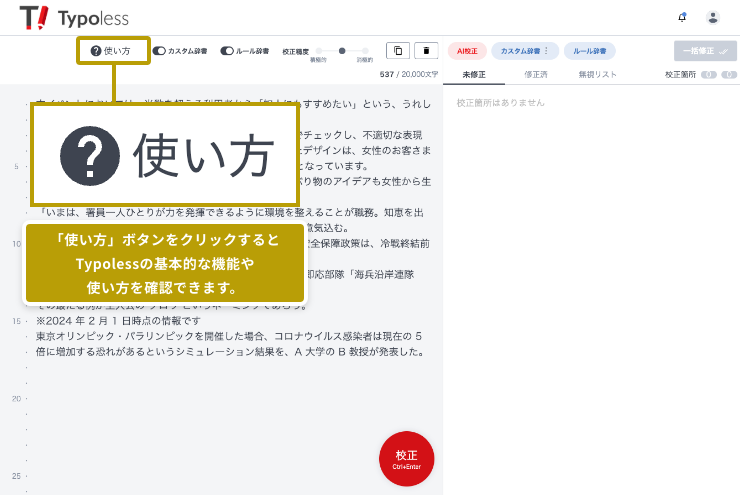Click the 537 / 20,000文字 character counter
This screenshot has width=740, height=495.
[409, 75]
